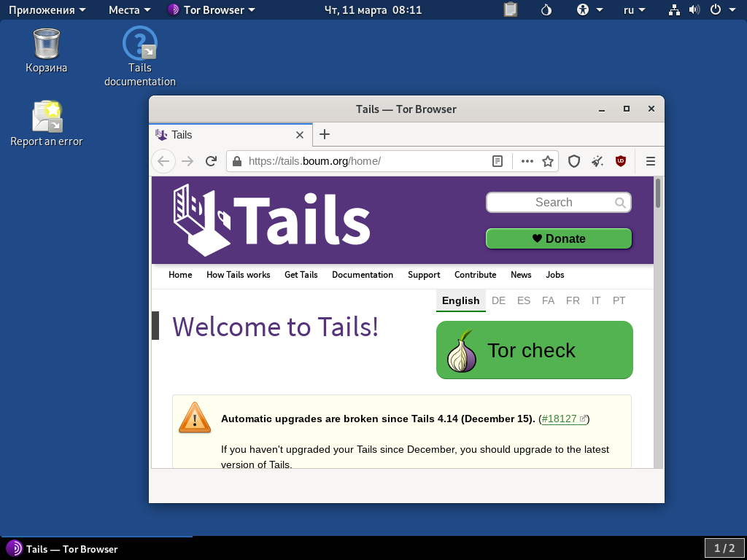Click the 1 / 2 workspace switcher
The width and height of the screenshot is (747, 560).
(724, 548)
